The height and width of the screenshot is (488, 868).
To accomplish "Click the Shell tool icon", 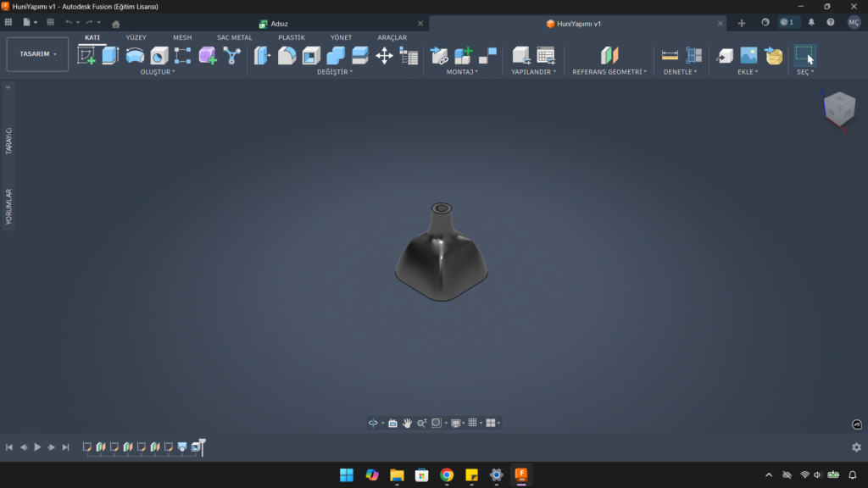I will click(312, 56).
